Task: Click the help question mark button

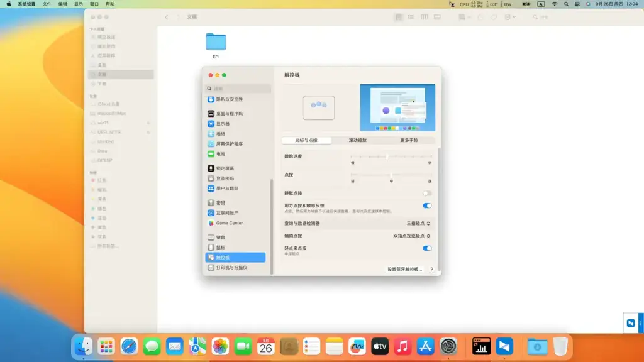Action: (431, 270)
